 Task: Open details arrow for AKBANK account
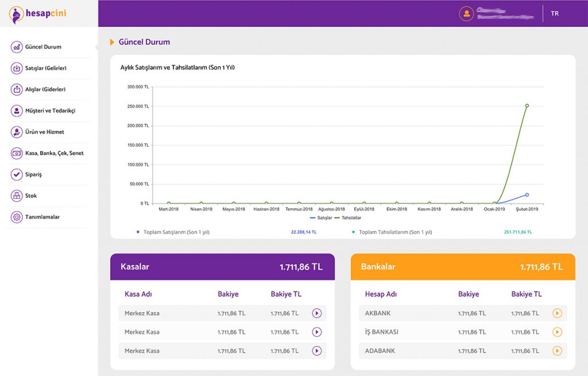click(556, 313)
